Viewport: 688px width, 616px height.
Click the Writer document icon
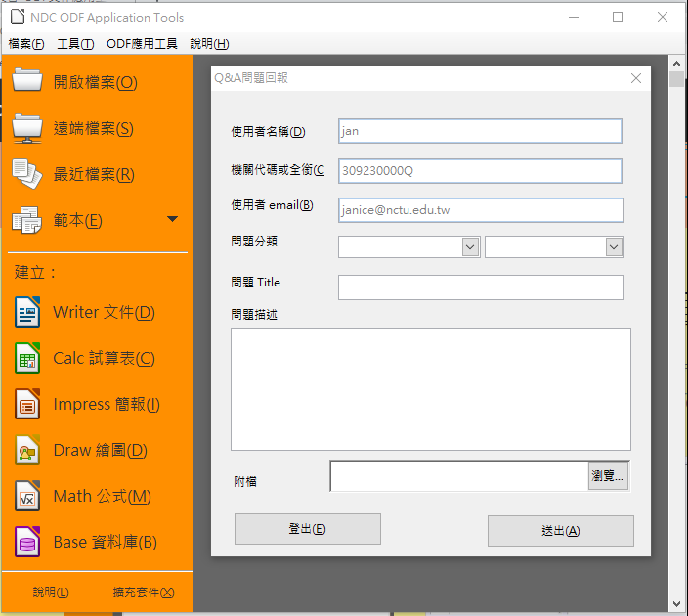pyautogui.click(x=26, y=313)
